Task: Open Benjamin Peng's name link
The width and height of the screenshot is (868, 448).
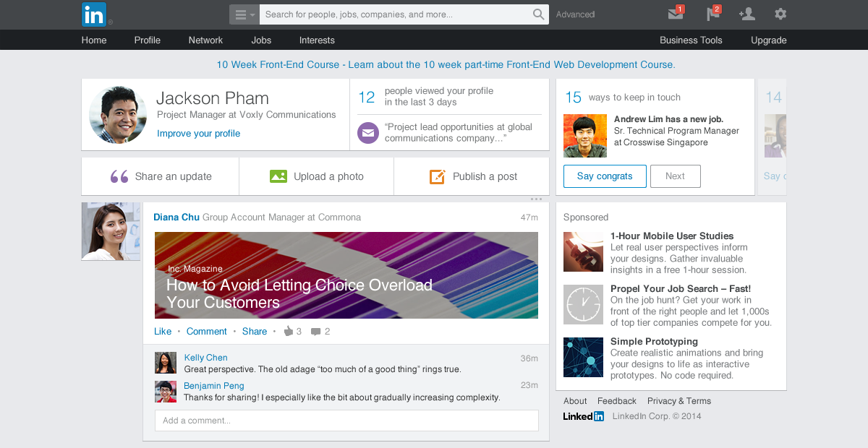Action: [x=214, y=386]
